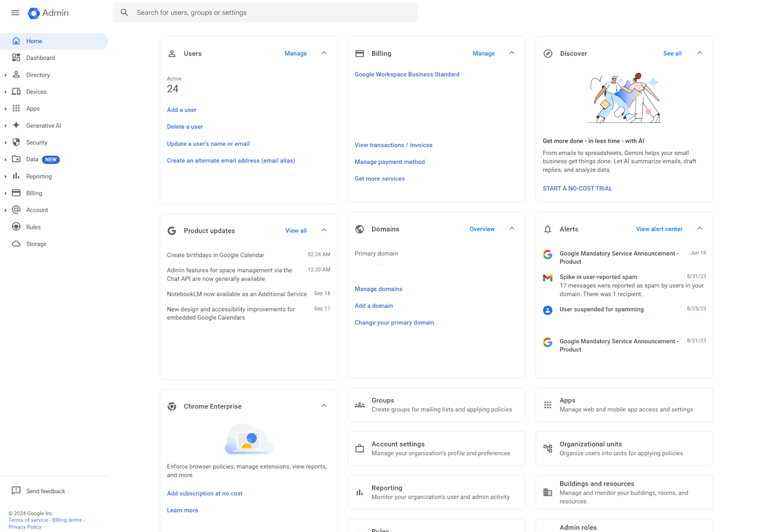Focus the search users, groups or settings field
The image size is (758, 532).
265,13
